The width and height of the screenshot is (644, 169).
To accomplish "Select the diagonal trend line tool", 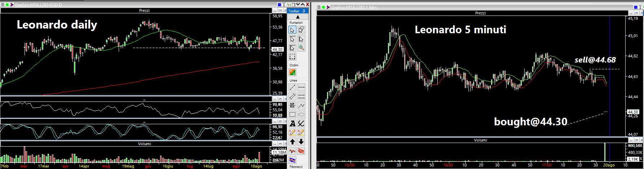I will (x=292, y=87).
